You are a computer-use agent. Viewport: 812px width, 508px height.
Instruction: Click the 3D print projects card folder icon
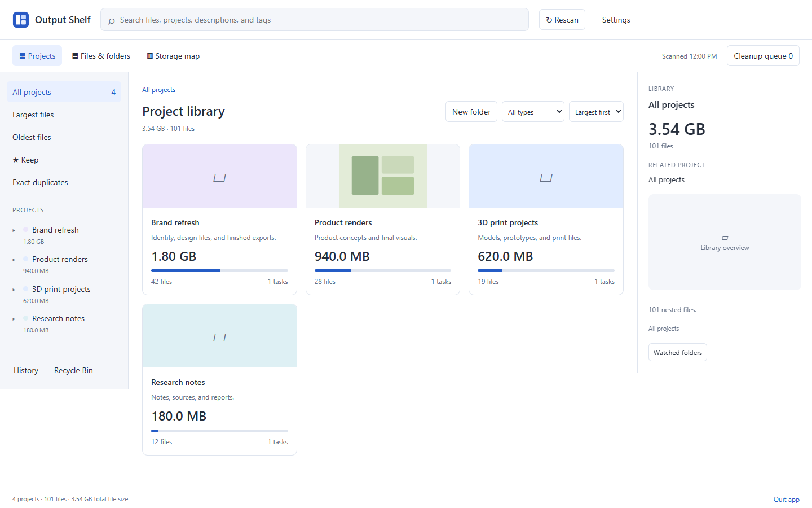(x=546, y=178)
